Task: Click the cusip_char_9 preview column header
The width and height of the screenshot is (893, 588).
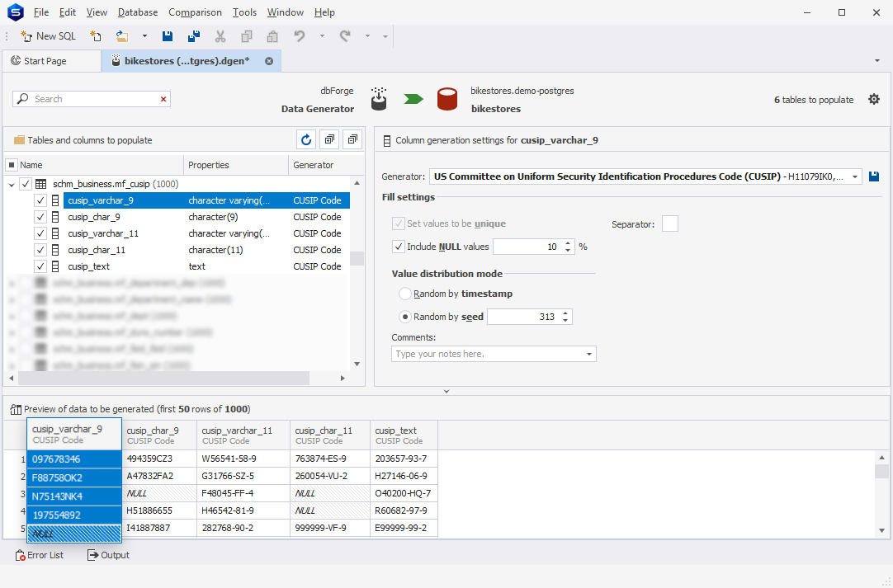Action: pyautogui.click(x=159, y=435)
